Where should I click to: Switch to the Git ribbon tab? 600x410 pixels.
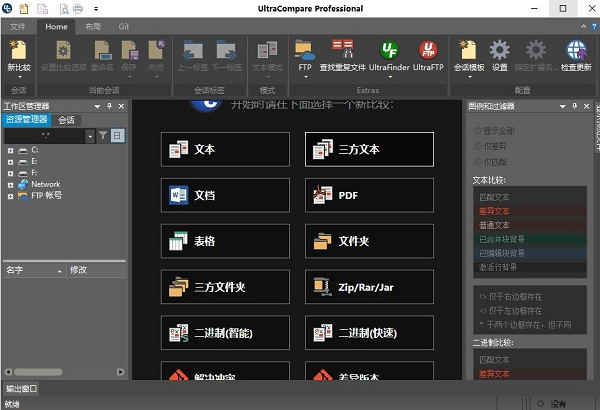pos(123,27)
